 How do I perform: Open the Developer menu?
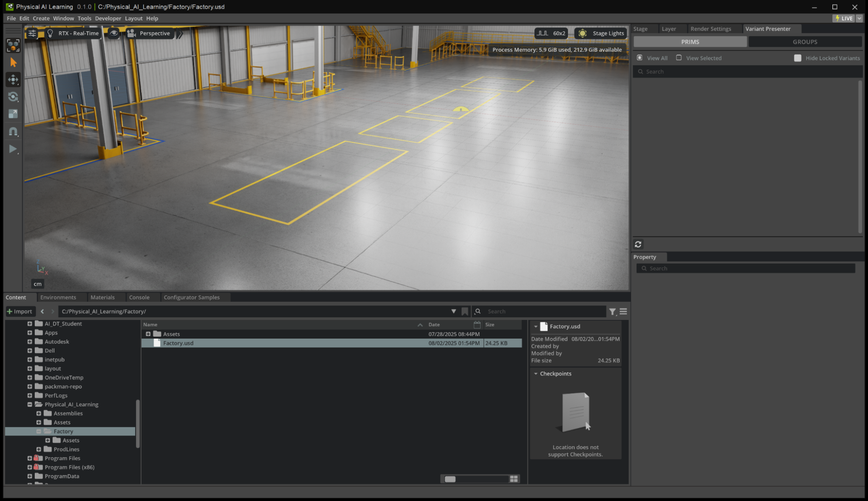108,18
